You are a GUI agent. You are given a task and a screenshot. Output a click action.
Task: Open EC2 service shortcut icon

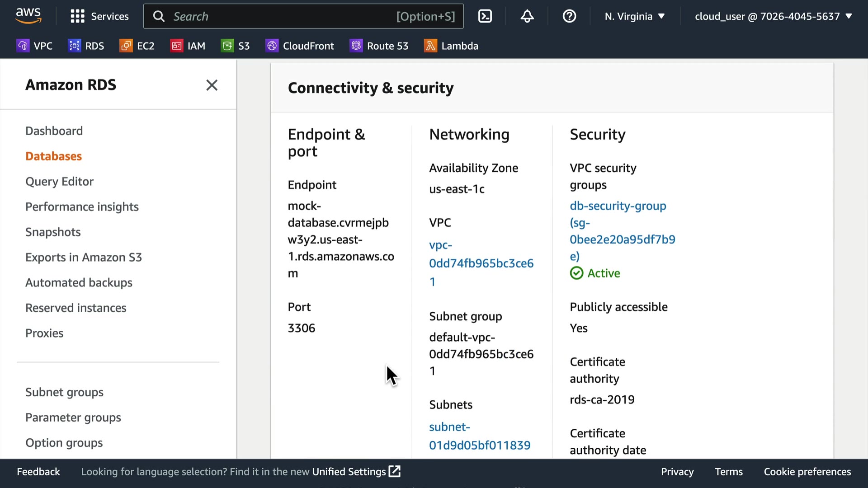[x=126, y=46]
